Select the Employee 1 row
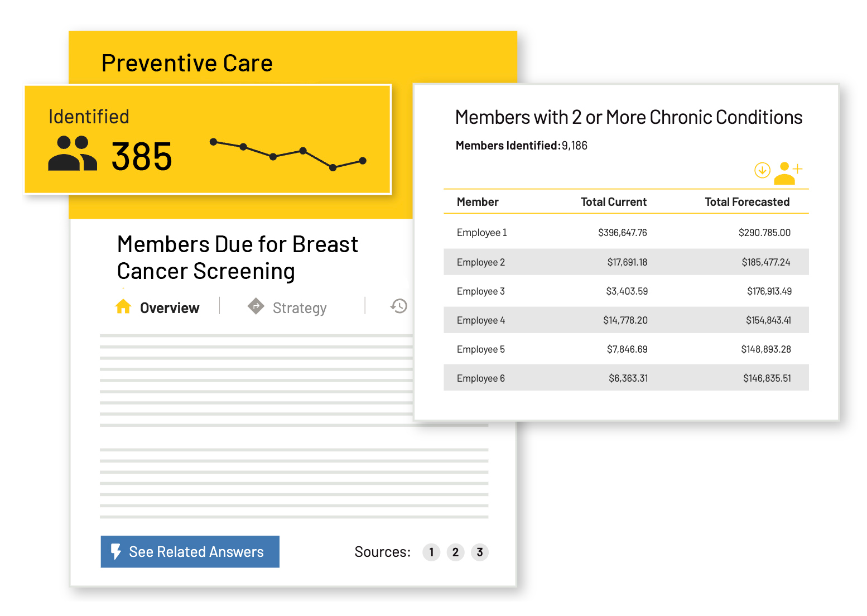This screenshot has width=867, height=616. (625, 233)
